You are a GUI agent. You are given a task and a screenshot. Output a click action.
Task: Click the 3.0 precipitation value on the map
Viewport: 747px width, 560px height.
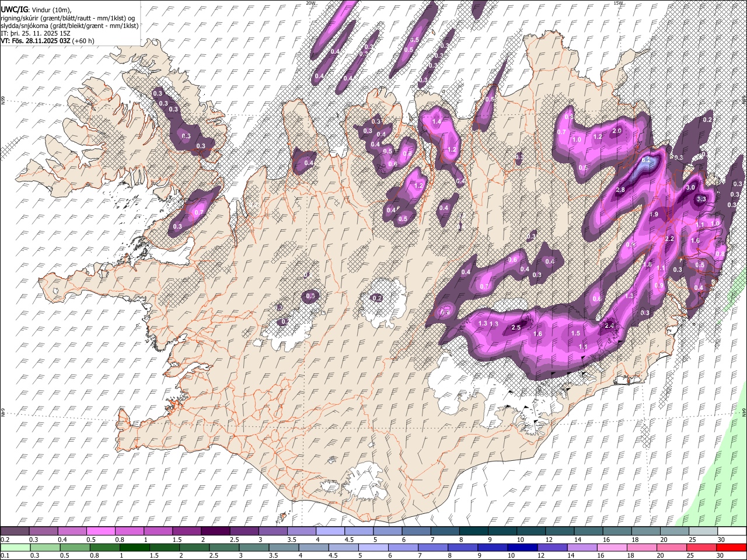(690, 187)
